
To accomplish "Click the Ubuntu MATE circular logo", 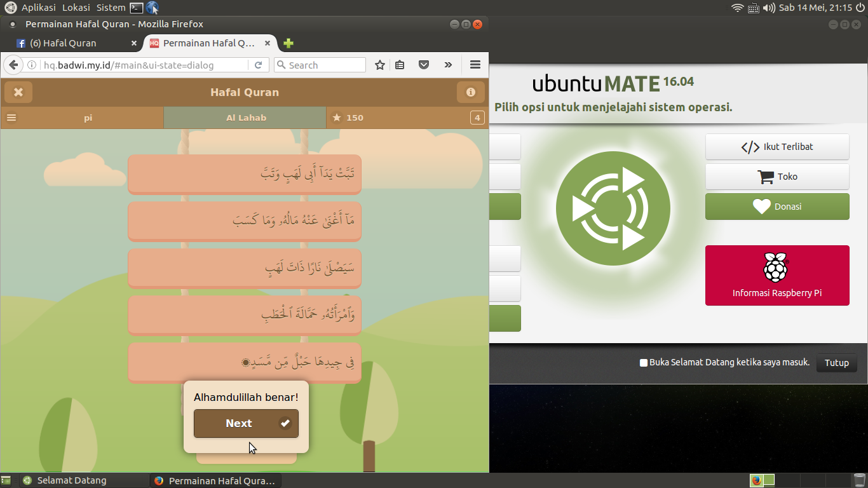I will (613, 208).
